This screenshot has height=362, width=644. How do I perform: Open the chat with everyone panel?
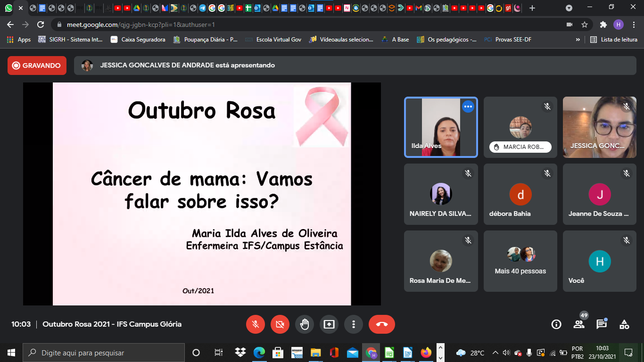pyautogui.click(x=602, y=324)
